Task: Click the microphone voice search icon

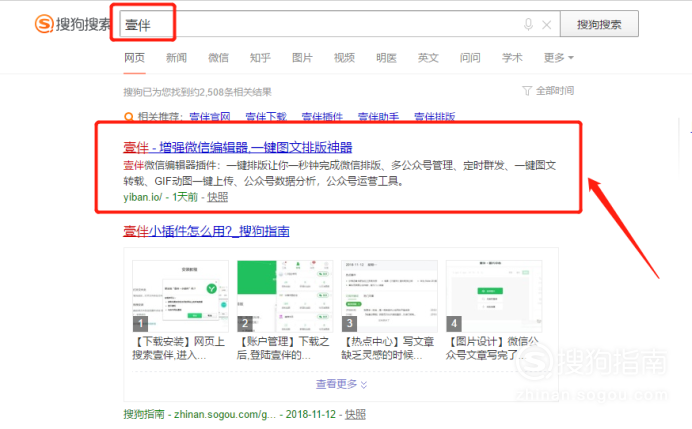Action: pyautogui.click(x=528, y=24)
